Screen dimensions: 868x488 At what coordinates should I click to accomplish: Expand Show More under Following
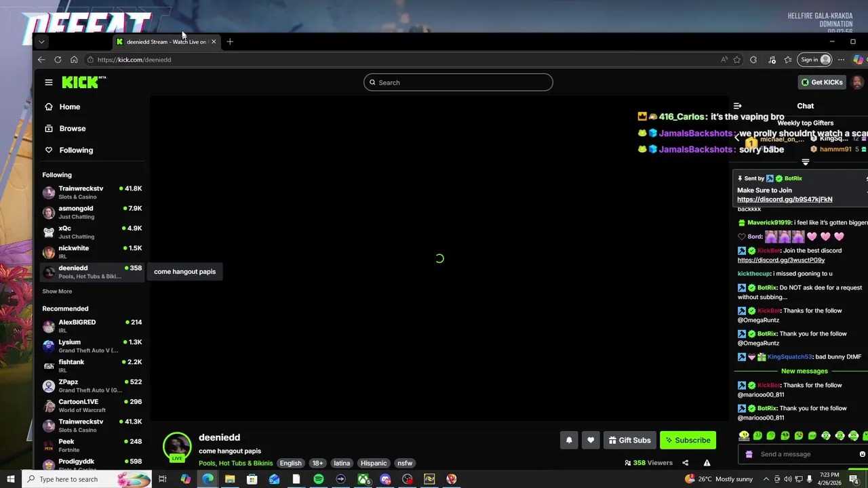(x=57, y=291)
